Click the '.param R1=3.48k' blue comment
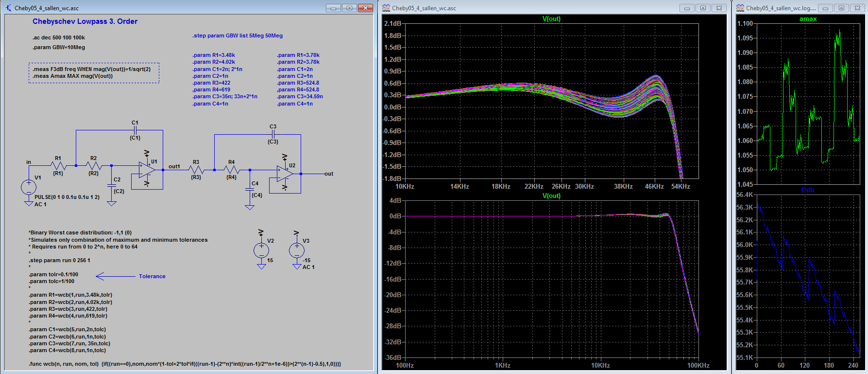This screenshot has height=374, width=868. click(214, 55)
